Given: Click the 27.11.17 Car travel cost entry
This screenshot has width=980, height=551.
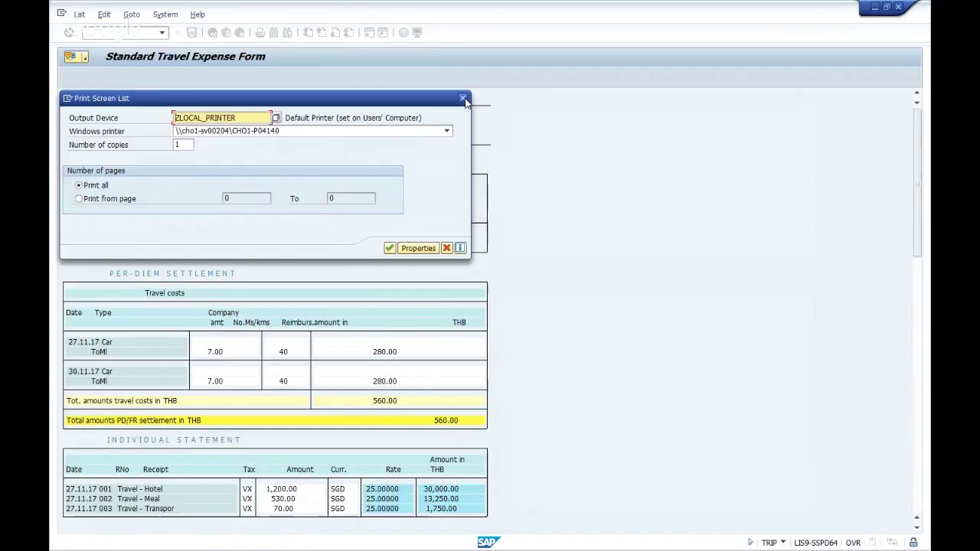Looking at the screenshot, I should [90, 342].
